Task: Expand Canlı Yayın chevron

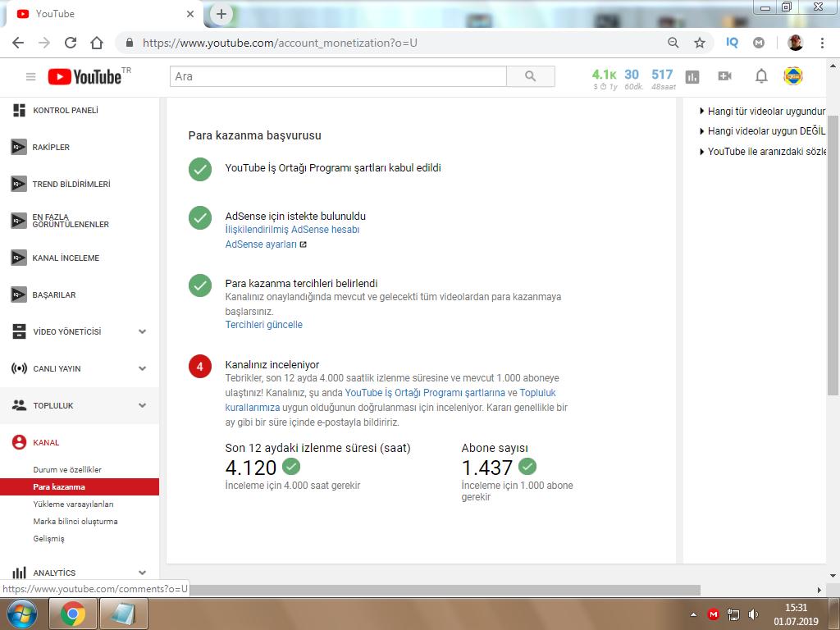Action: [142, 368]
